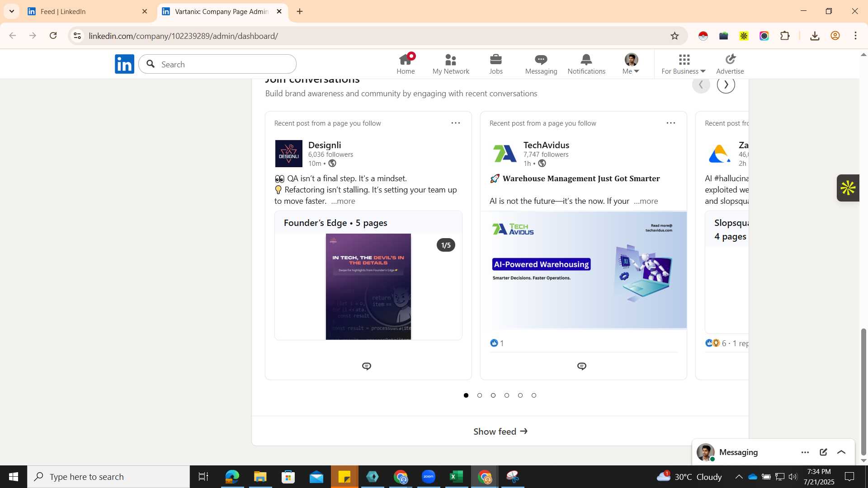Open weather widget 30°C Cloudy
Screen dimensions: 868x488
689,477
